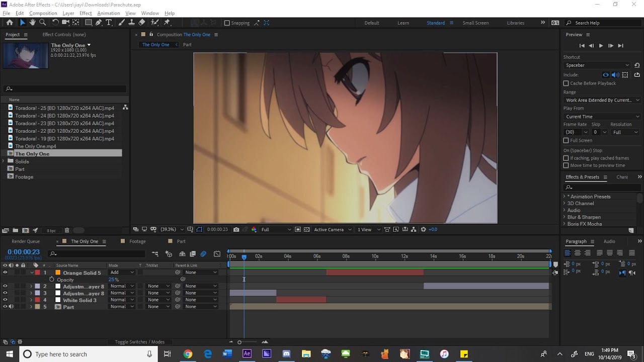The width and height of the screenshot is (644, 362).
Task: Open Active Camera dropdown
Action: point(333,229)
